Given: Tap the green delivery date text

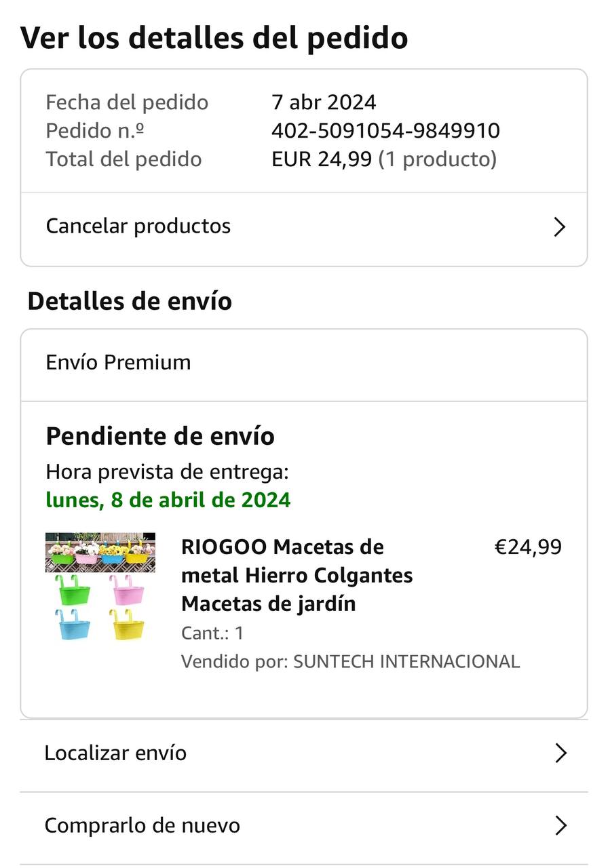Looking at the screenshot, I should pyautogui.click(x=168, y=500).
